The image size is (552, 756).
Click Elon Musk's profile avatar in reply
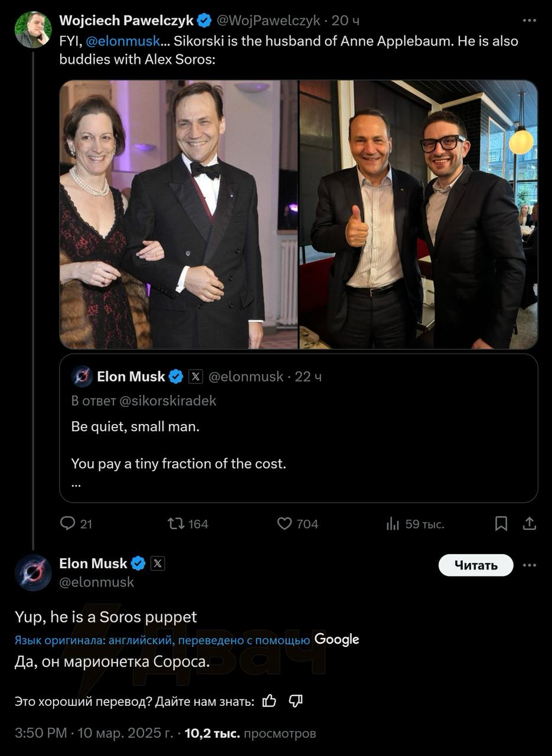pyautogui.click(x=33, y=573)
